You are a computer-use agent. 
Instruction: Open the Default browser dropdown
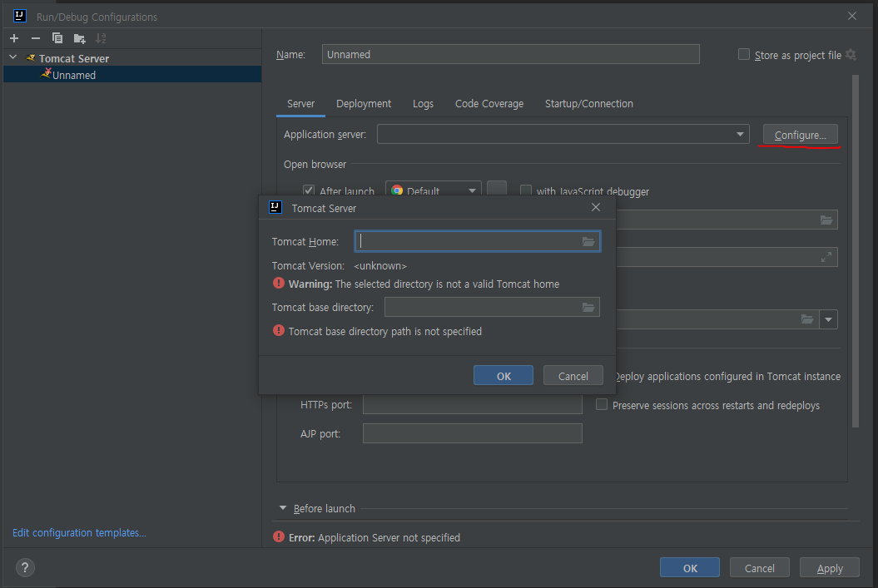point(433,190)
